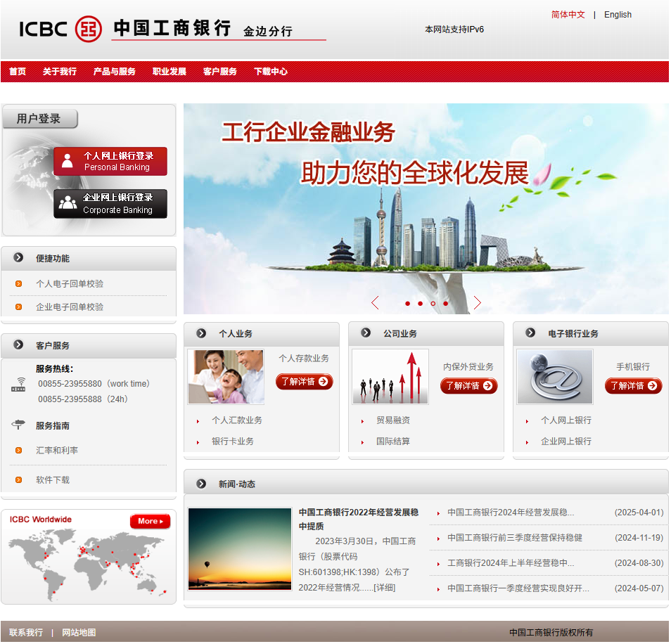
Task: Show previous banner with left arrow
Action: pos(376,303)
